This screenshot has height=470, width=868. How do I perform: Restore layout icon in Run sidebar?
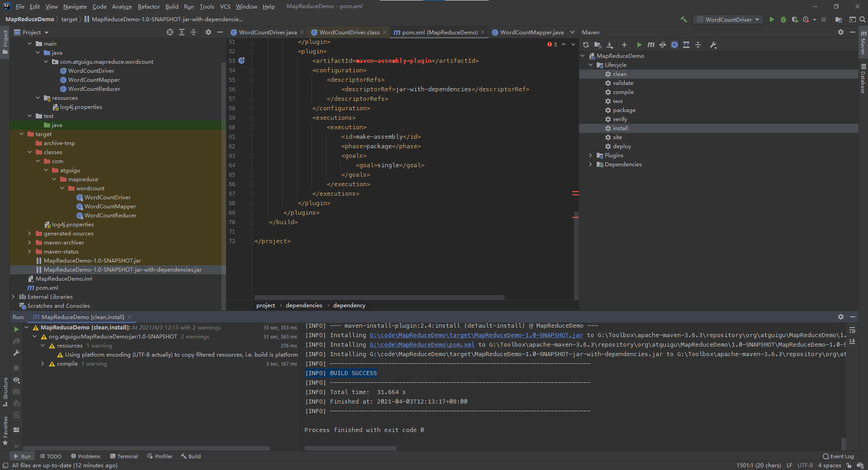pyautogui.click(x=16, y=430)
